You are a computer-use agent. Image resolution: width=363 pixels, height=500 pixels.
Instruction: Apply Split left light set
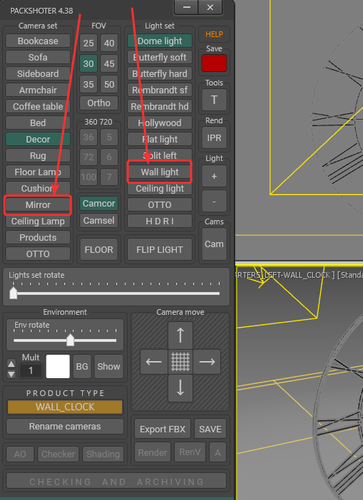pos(160,155)
